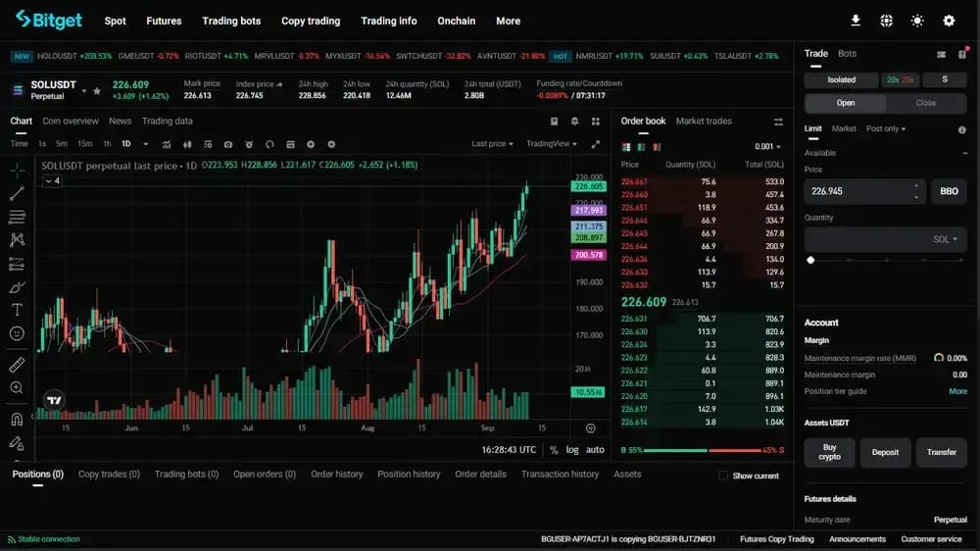980x551 pixels.
Task: Change the candlestick chart type icon
Action: (187, 144)
